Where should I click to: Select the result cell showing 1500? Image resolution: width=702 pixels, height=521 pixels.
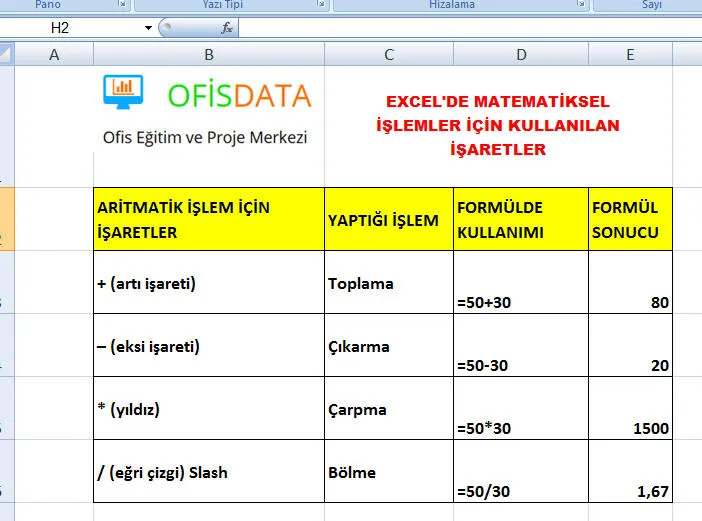[630, 410]
